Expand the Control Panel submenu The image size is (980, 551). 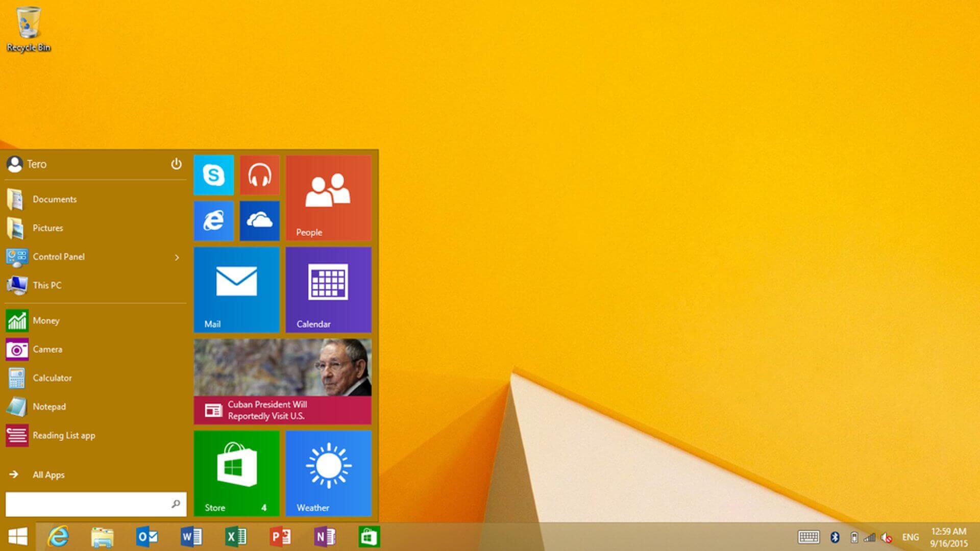(177, 256)
